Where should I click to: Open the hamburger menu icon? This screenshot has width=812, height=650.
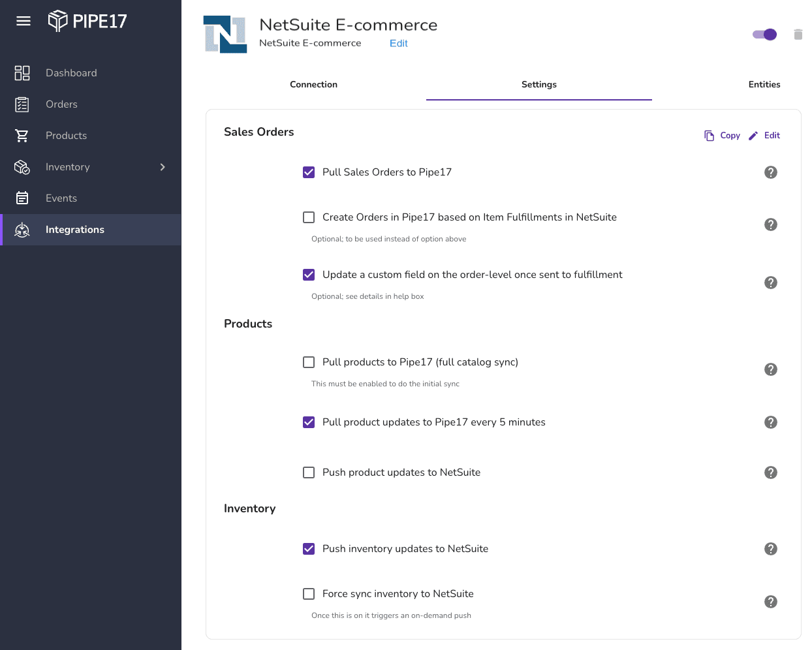[23, 21]
